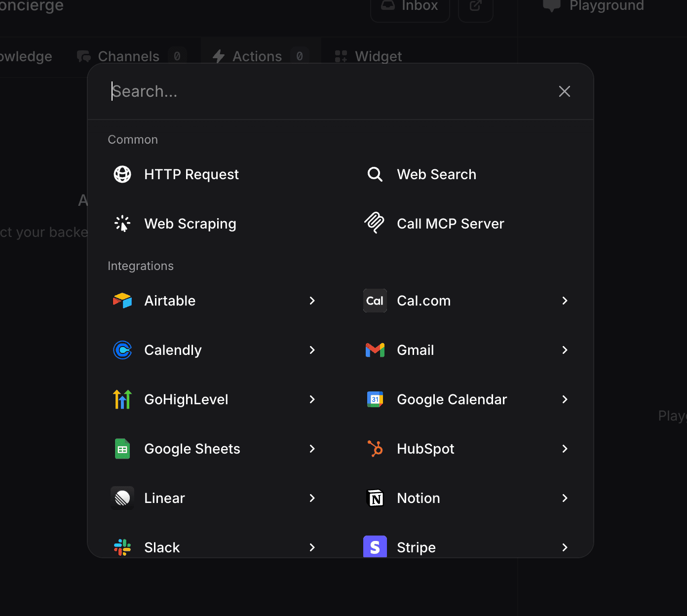Click the Airtable integration icon
687x616 pixels.
pos(122,301)
